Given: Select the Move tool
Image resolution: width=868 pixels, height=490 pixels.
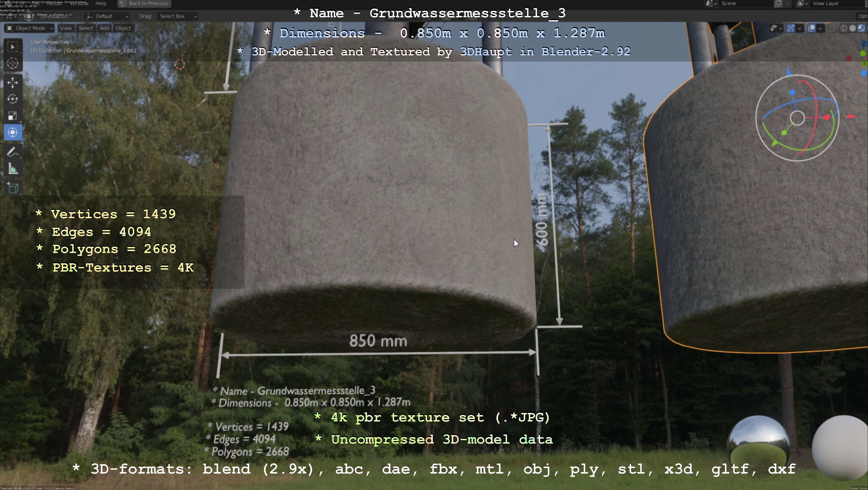Looking at the screenshot, I should tap(12, 83).
